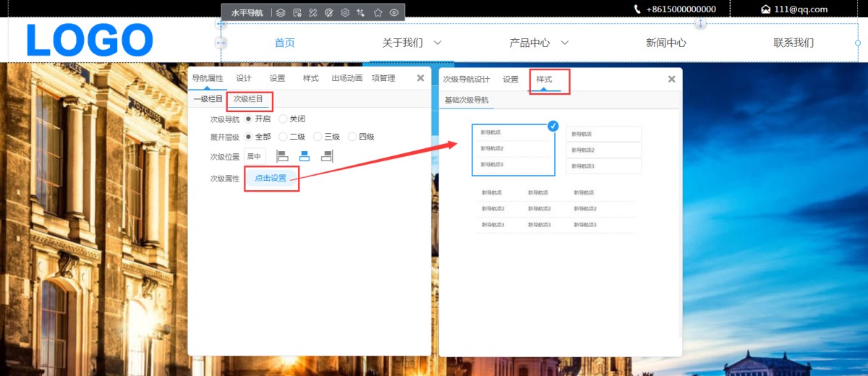Viewport: 868px width, 376px height.
Task: Select the second bordered sub-navigation style thumbnail
Action: point(603,150)
